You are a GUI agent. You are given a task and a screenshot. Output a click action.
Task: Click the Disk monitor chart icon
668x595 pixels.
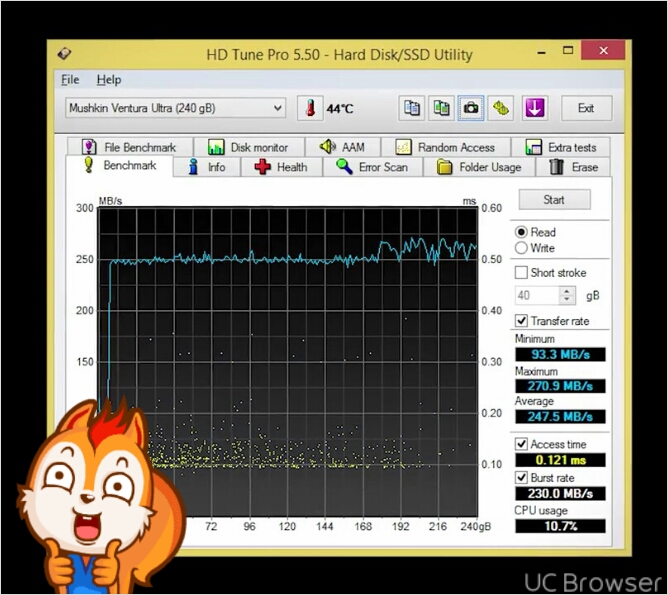pos(216,147)
